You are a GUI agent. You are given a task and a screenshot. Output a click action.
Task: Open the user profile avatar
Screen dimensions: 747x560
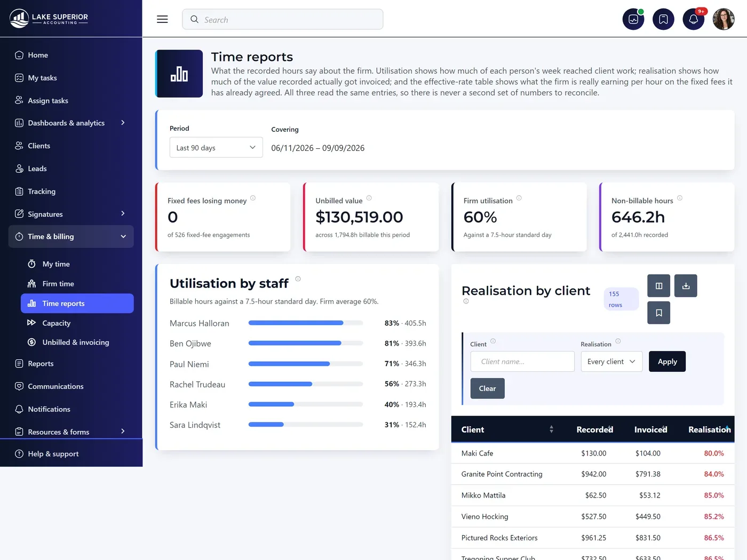tap(724, 19)
